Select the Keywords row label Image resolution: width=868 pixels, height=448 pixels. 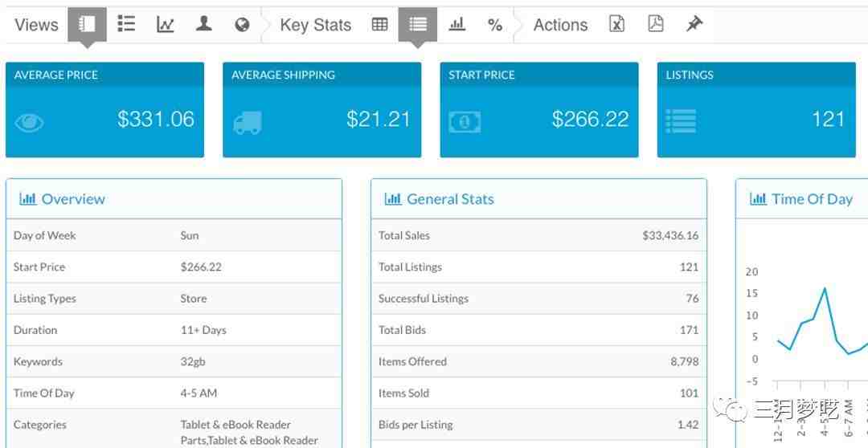tap(39, 362)
